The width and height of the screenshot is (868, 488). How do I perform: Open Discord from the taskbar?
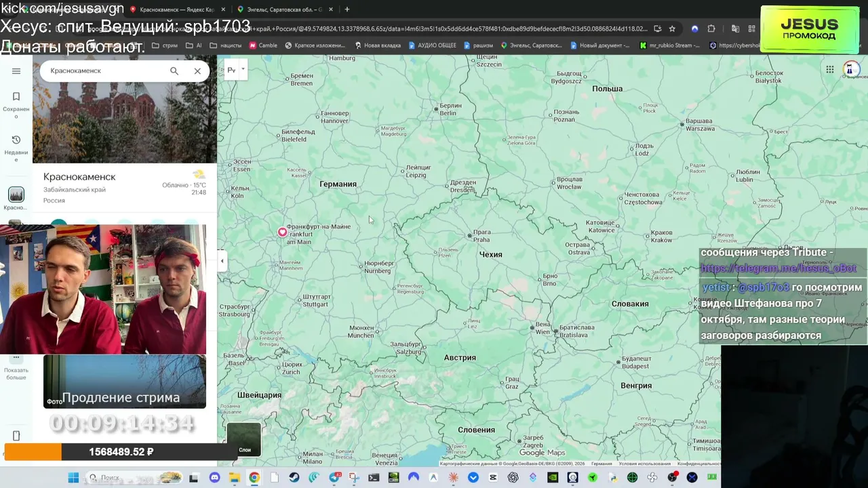[x=214, y=478]
